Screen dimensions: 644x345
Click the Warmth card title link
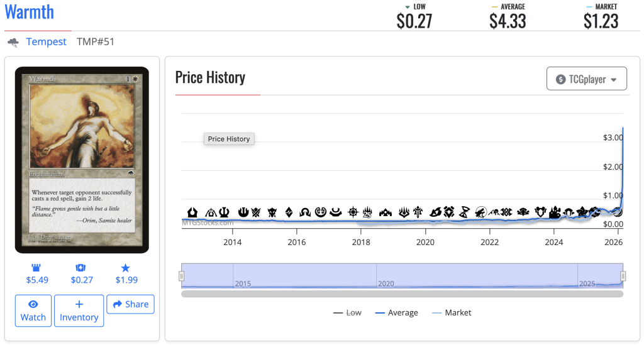(x=30, y=12)
